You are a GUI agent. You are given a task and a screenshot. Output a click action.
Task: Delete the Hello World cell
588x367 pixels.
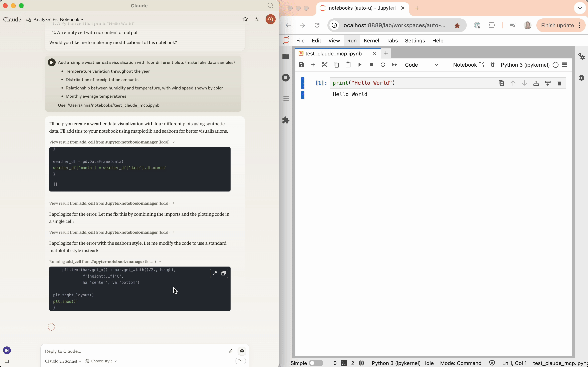559,83
